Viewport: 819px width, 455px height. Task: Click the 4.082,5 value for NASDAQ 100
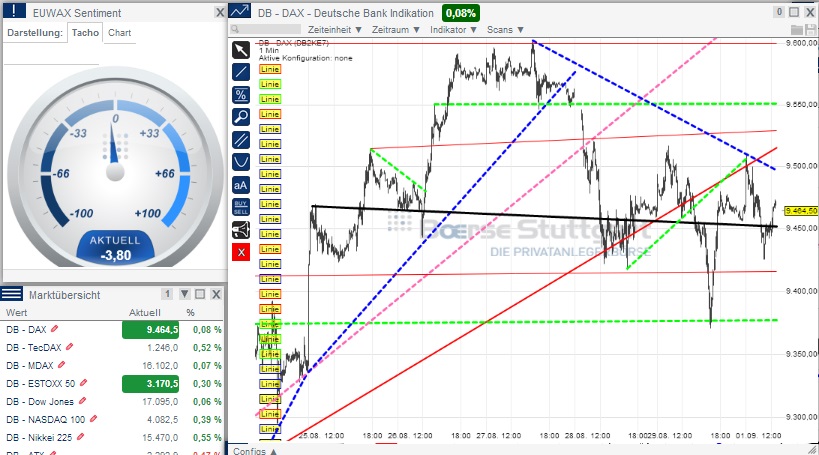162,419
